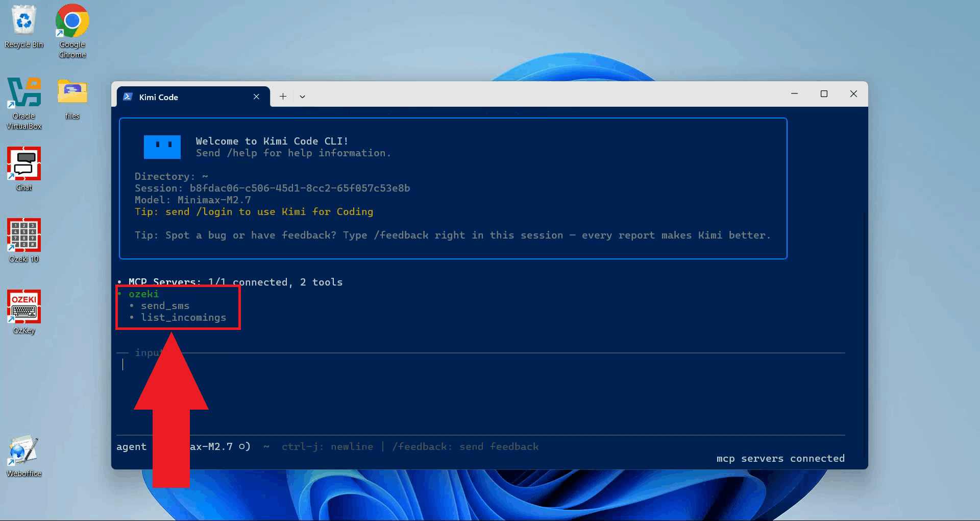The width and height of the screenshot is (980, 521).
Task: Expand the terminal profile dropdown chevron
Action: pos(302,97)
